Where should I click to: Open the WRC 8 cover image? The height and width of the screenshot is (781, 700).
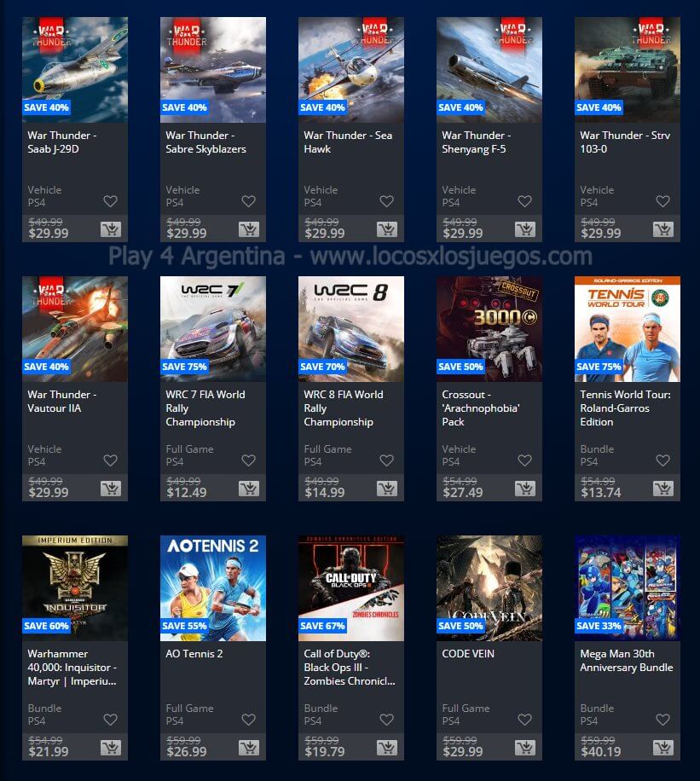click(x=351, y=329)
